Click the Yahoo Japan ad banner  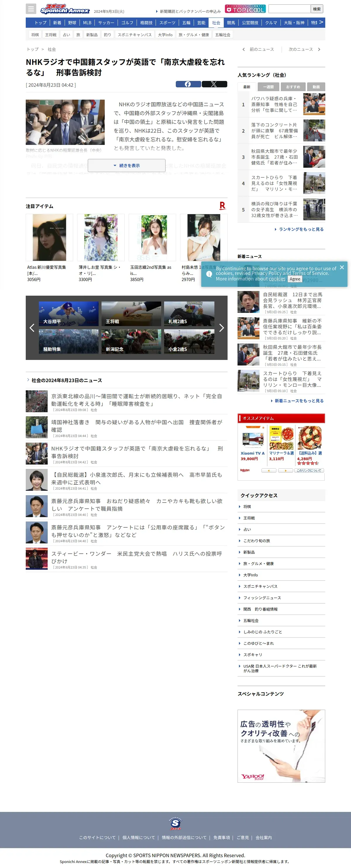point(281,746)
